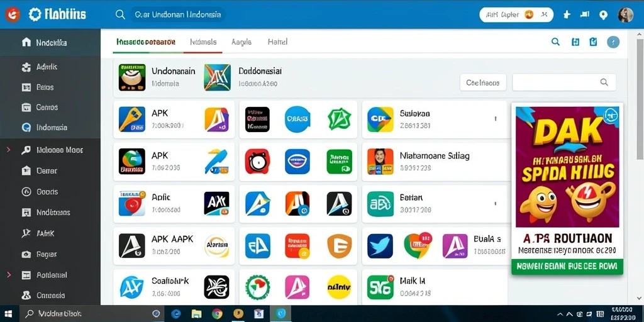644x322 pixels.
Task: Click the green button under the ad
Action: (x=567, y=267)
